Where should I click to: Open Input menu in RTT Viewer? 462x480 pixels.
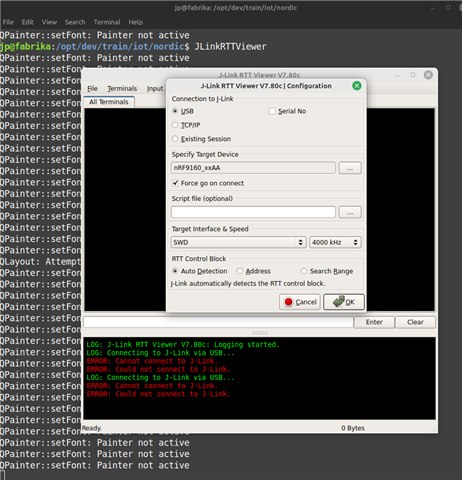click(155, 88)
